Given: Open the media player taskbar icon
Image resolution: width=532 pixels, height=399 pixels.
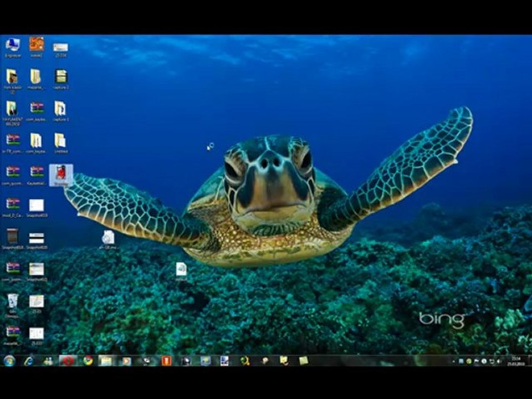Looking at the screenshot, I should pos(126,361).
